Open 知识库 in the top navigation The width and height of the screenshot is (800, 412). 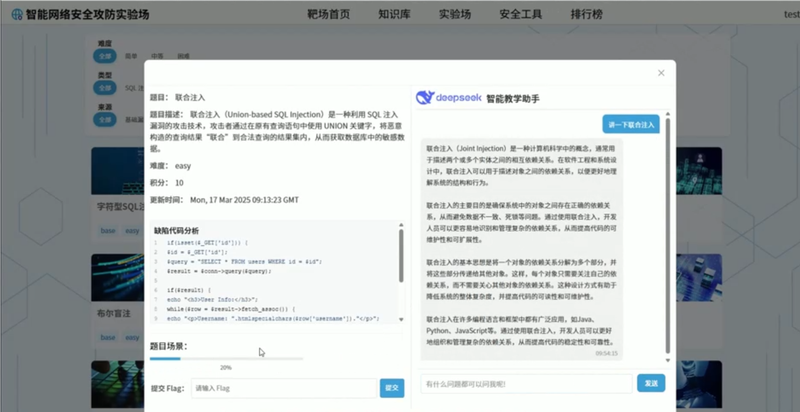pyautogui.click(x=394, y=14)
